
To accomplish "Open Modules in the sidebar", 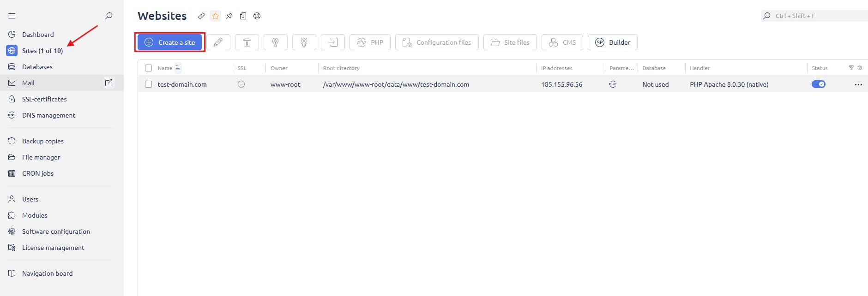I will pos(35,215).
